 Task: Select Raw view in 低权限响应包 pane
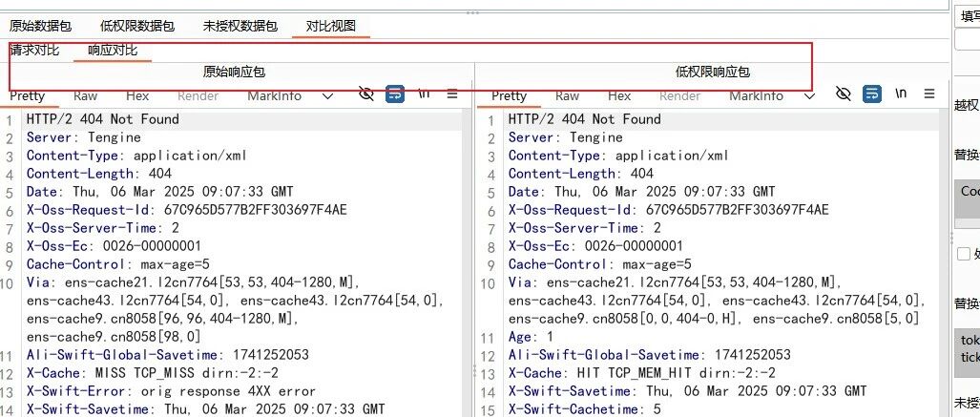[x=567, y=95]
